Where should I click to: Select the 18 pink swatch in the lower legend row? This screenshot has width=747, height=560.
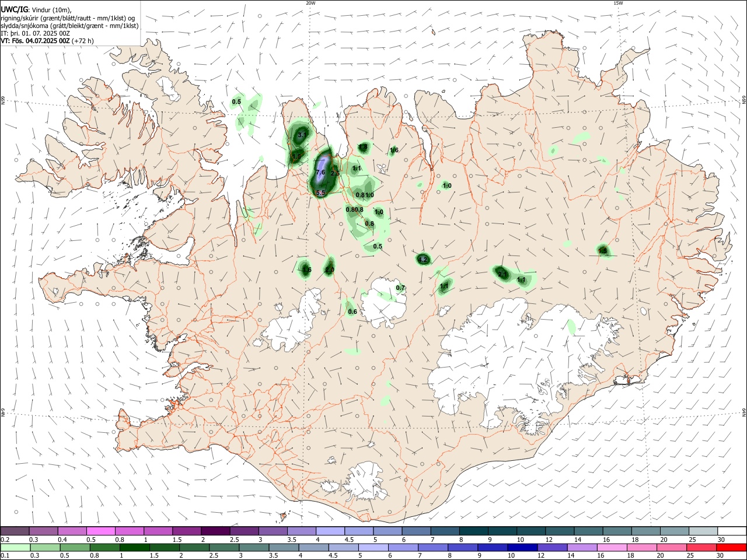tap(641, 547)
